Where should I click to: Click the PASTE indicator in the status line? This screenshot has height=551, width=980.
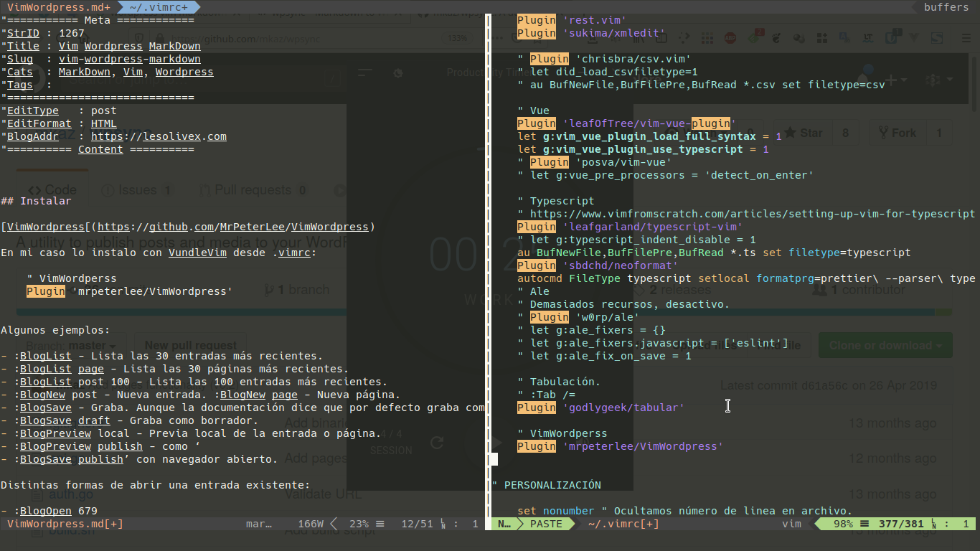[x=546, y=524]
